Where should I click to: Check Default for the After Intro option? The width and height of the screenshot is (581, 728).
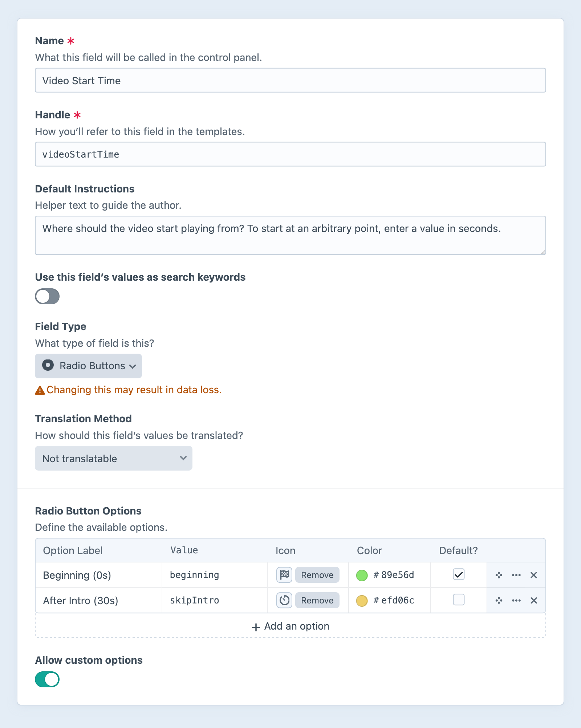[x=458, y=600]
